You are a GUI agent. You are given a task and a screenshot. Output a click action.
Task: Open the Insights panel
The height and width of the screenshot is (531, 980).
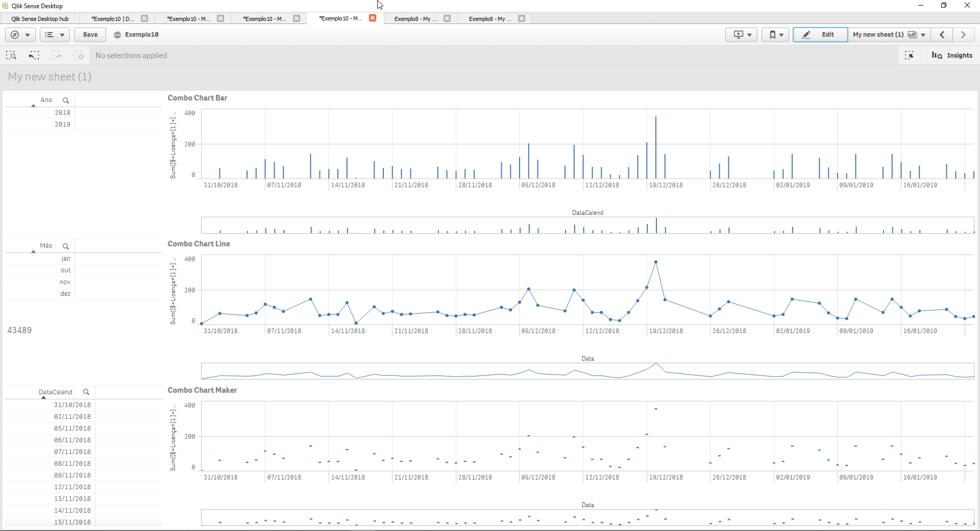coord(951,55)
